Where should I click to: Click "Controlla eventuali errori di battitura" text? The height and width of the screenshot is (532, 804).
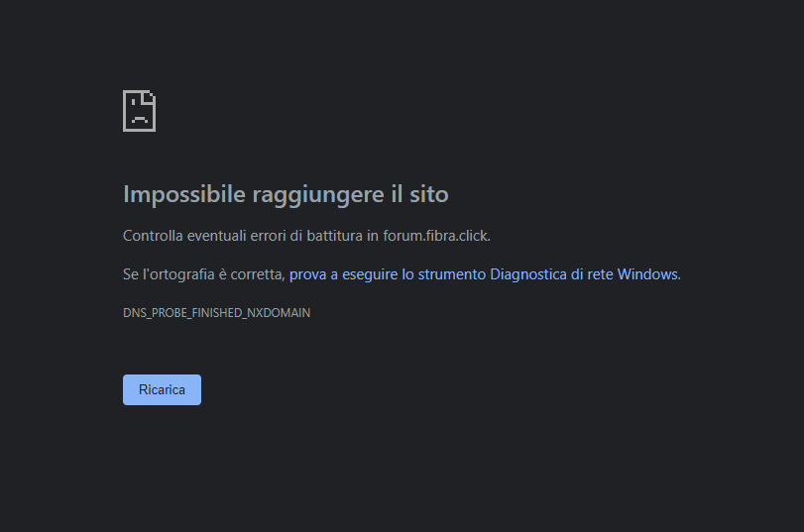coord(243,236)
